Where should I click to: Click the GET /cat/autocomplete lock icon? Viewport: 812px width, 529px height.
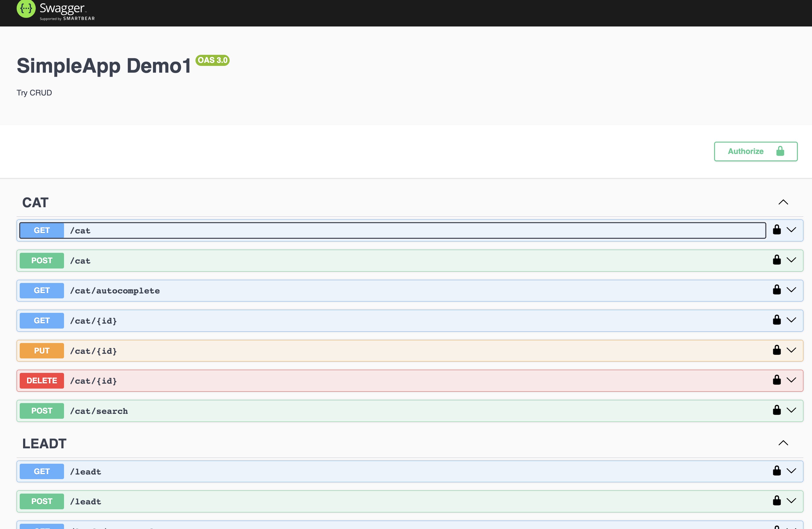(776, 290)
